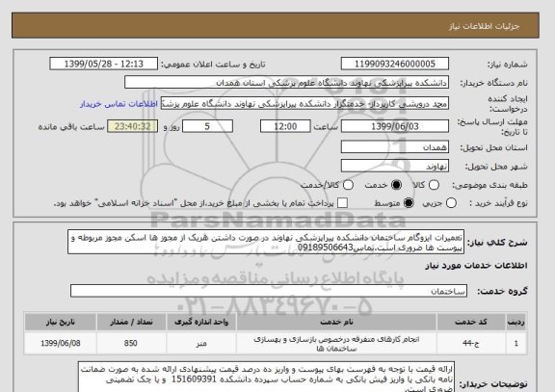Click the ساعت field showing 12:00
Viewport: 555px width, 392px height.
(285, 126)
